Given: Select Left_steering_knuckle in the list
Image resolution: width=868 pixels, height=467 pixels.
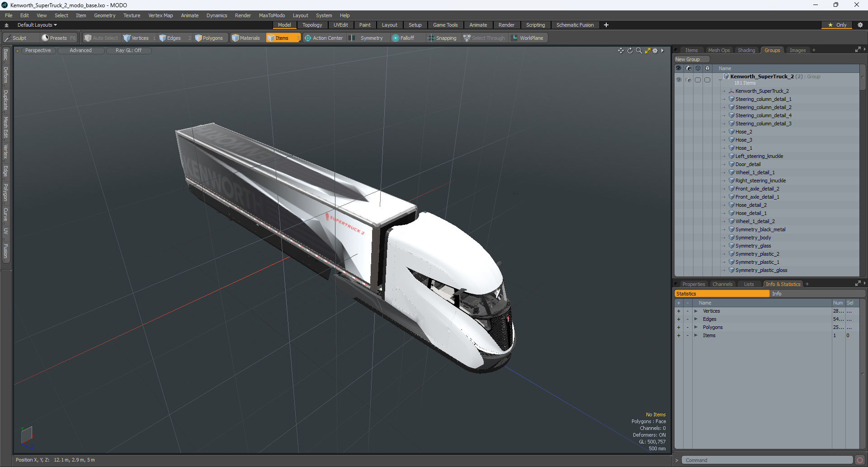Looking at the screenshot, I should tap(759, 156).
